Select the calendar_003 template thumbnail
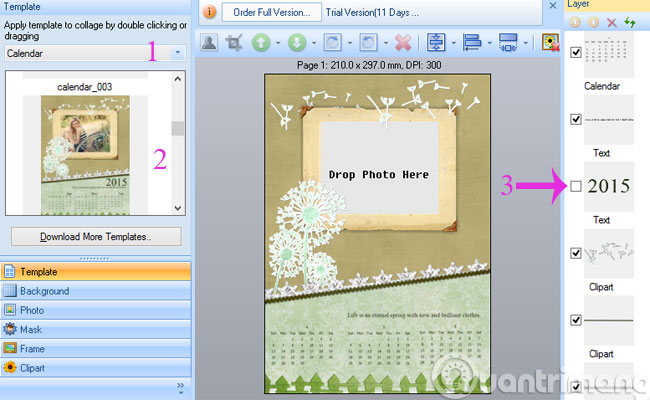This screenshot has height=400, width=650. (x=85, y=155)
